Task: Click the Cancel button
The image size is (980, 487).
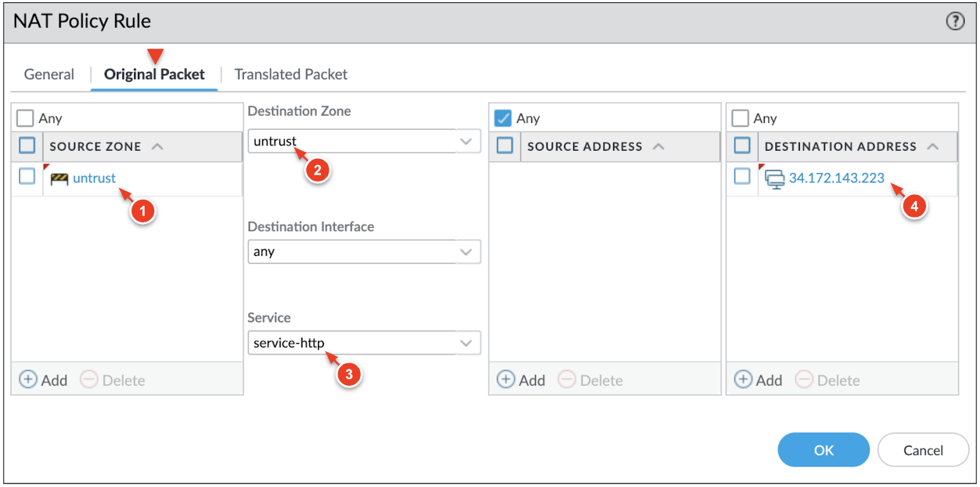Action: click(922, 450)
